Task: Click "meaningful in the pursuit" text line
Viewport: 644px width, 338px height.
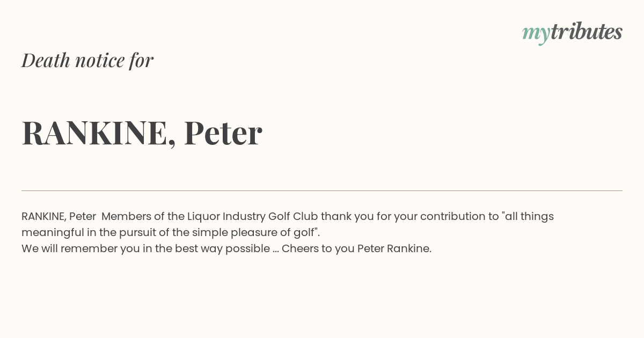Action: click(x=86, y=233)
